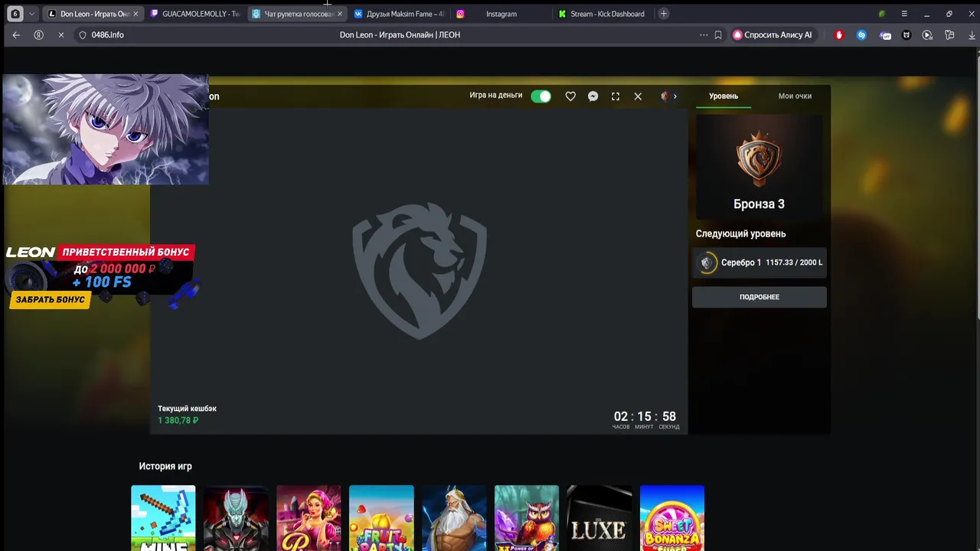This screenshot has width=980, height=551.
Task: Open a new browser tab
Action: click(664, 14)
